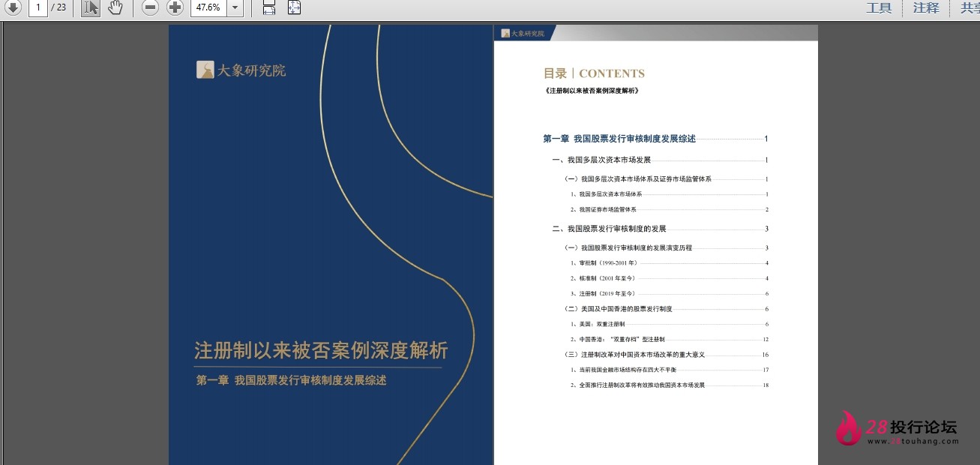Click the page number input field
The height and width of the screenshot is (465, 980).
(38, 7)
